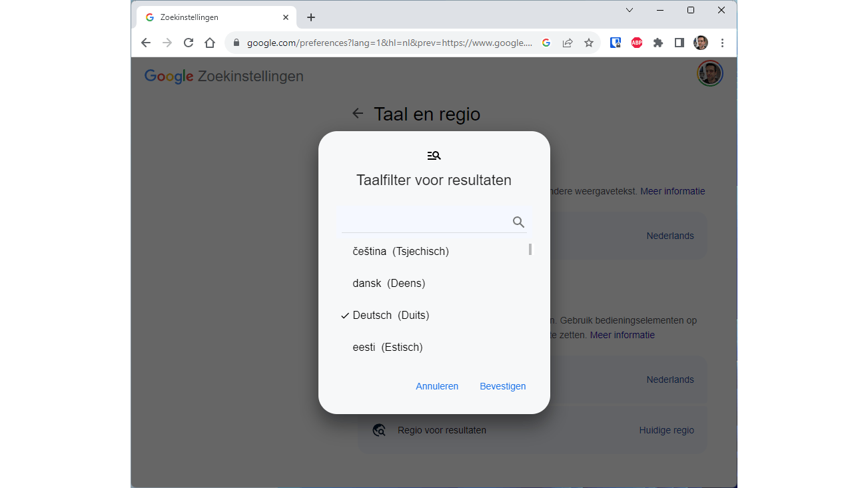Click the search magnifier icon in dialog
The height and width of the screenshot is (488, 868).
pos(518,222)
